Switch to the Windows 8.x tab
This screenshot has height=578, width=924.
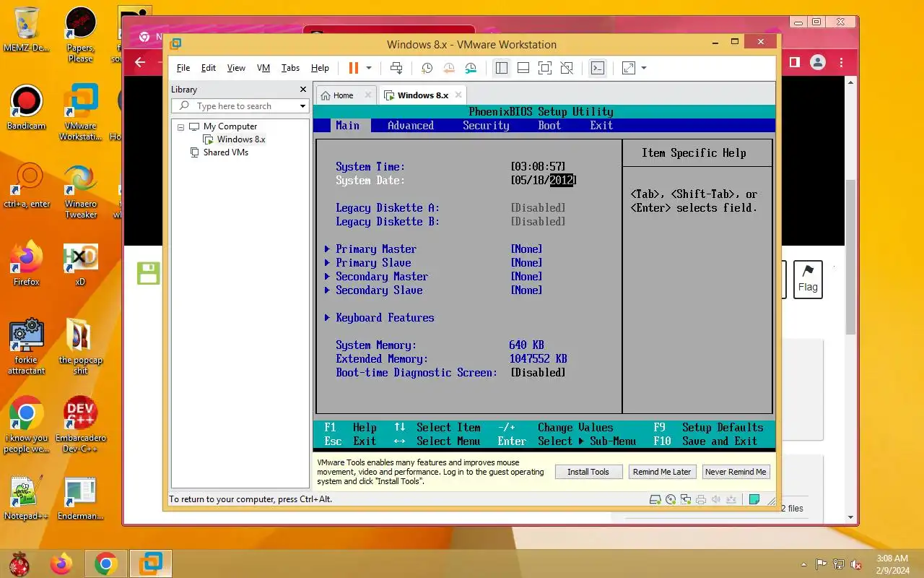pos(422,95)
